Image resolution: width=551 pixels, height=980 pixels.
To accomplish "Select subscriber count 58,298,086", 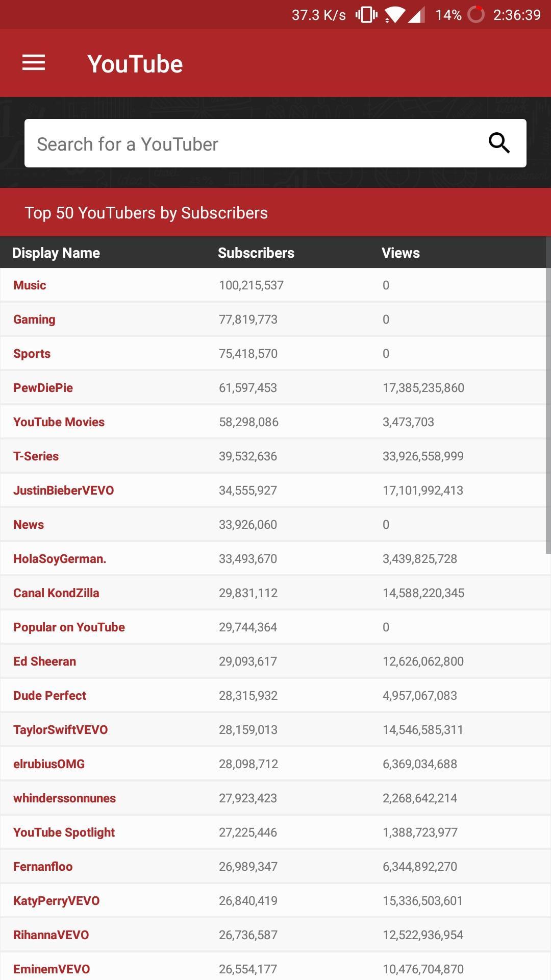I will (248, 422).
